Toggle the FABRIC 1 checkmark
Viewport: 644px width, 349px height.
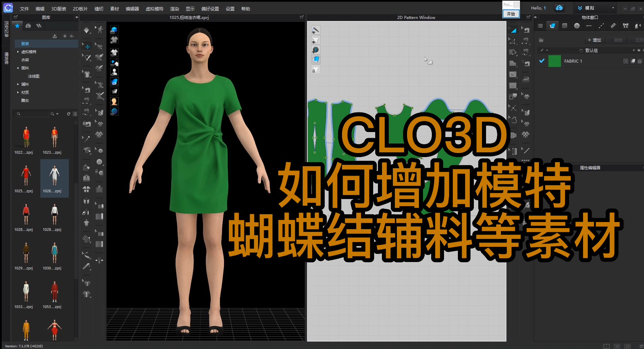[542, 61]
